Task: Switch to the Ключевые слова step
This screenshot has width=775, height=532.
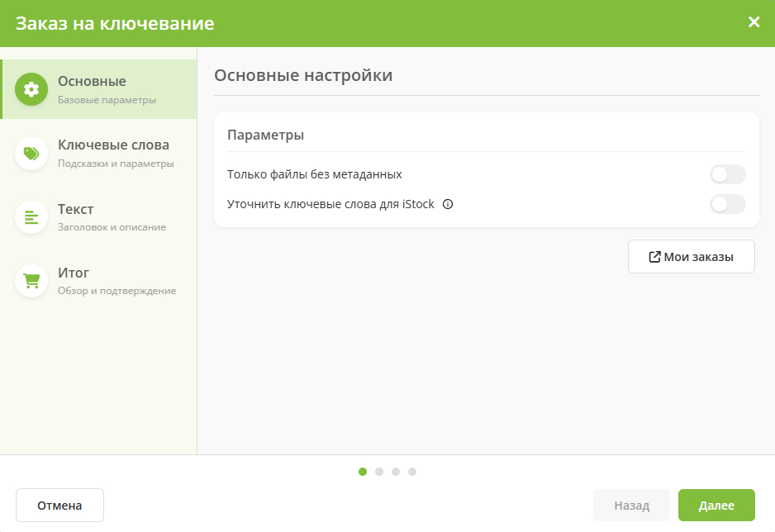Action: 113,145
